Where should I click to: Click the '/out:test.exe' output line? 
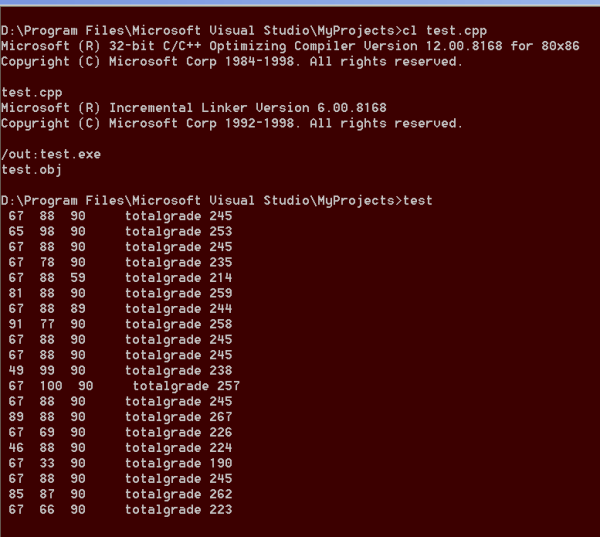point(51,154)
